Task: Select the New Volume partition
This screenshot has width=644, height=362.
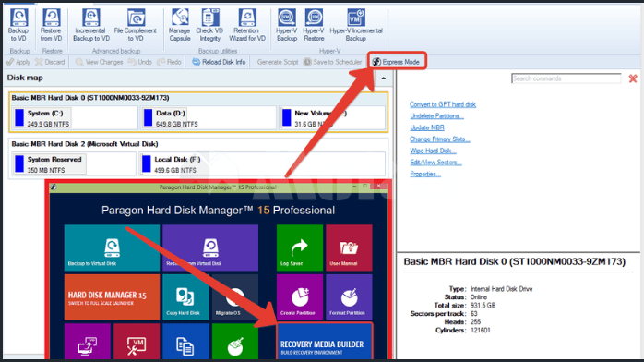Action: pos(332,118)
